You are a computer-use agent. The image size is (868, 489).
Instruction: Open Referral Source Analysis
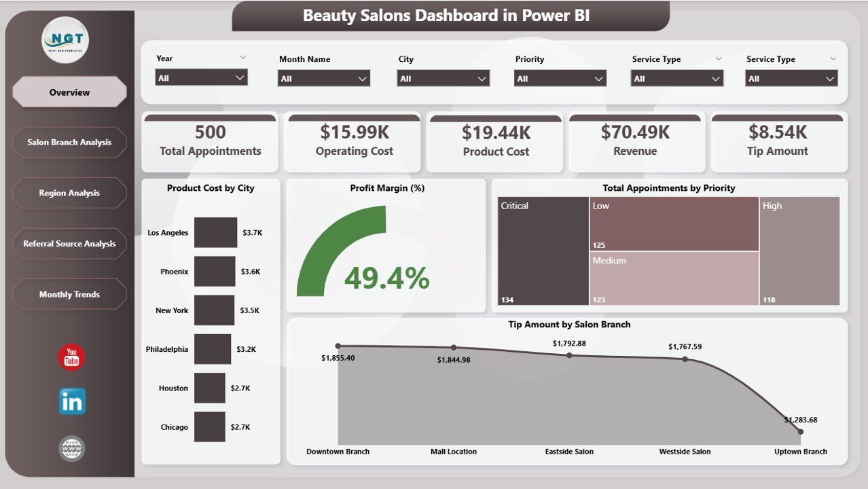click(69, 243)
